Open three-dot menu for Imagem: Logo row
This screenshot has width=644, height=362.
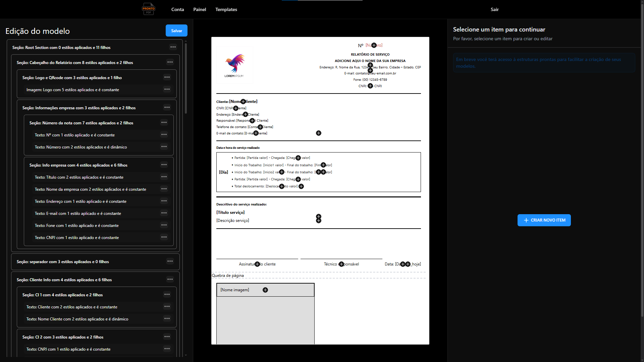click(x=167, y=89)
